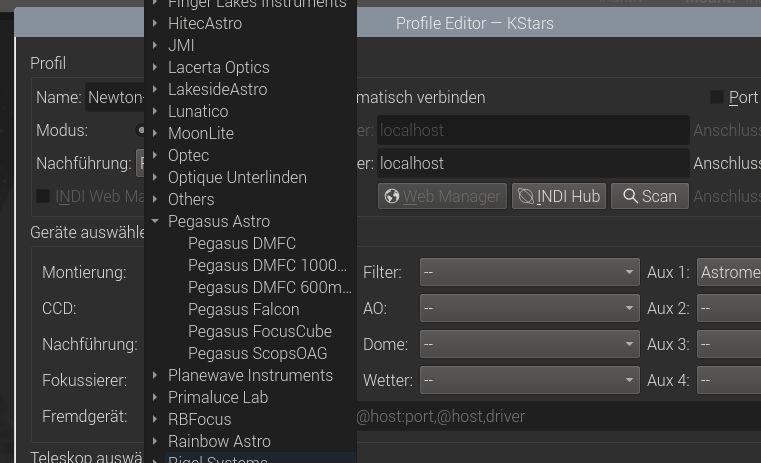
Task: Click the enabled localhost host field
Action: pos(533,163)
